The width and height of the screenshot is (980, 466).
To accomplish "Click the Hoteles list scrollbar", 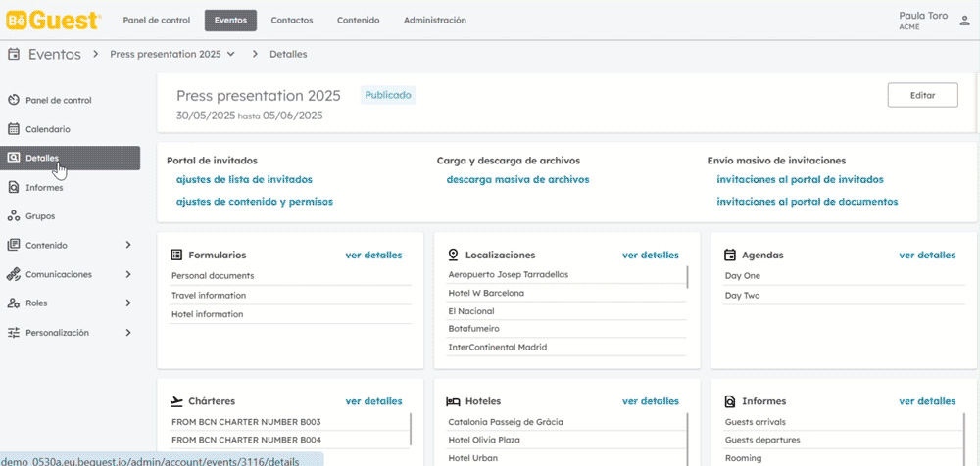I will pos(688,438).
